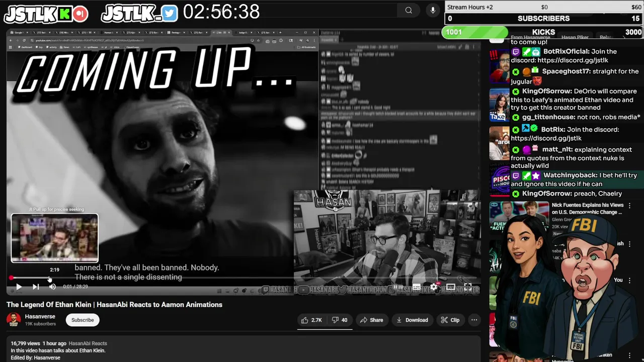Reload page in recorded browser window
Image resolution: width=644 pixels, height=362 pixels.
click(x=24, y=40)
